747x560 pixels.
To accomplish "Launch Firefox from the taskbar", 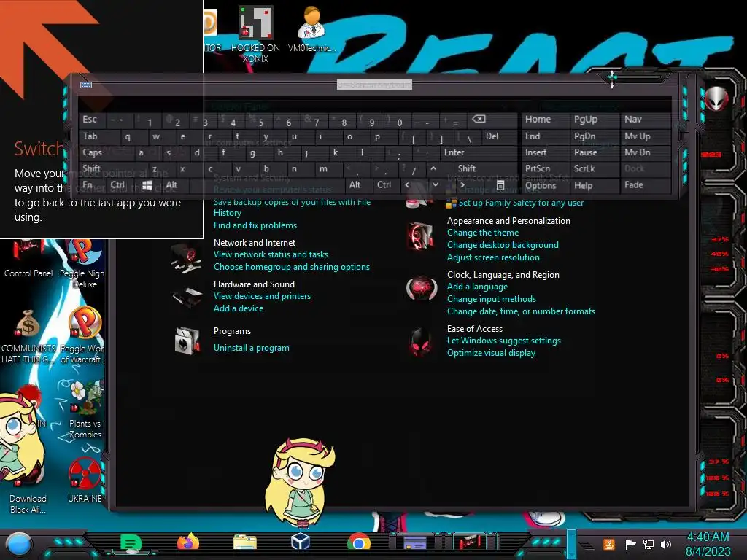I will [x=187, y=542].
